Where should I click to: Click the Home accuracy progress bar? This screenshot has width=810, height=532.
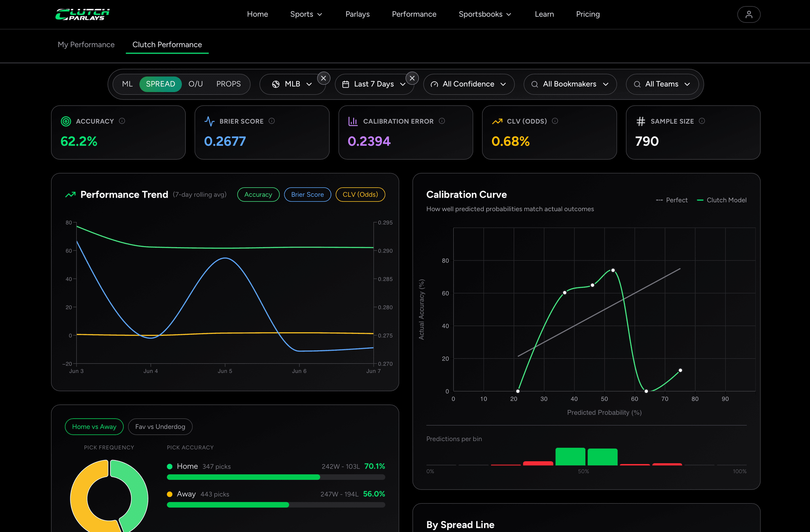click(x=276, y=477)
